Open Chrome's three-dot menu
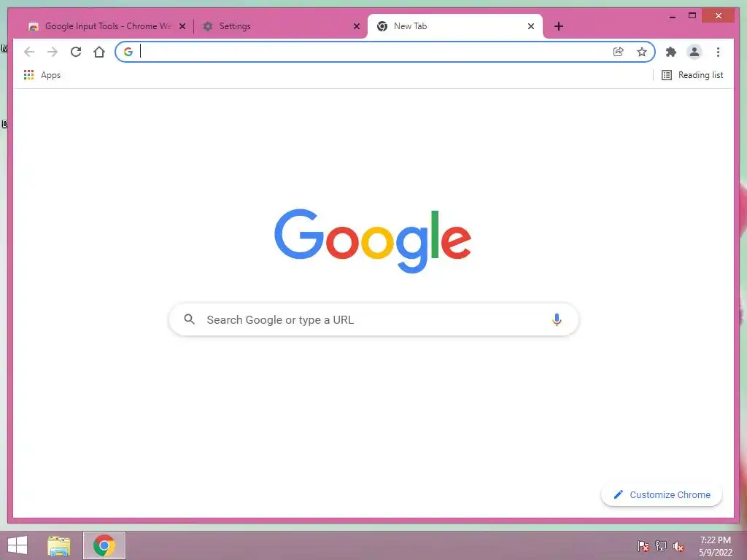The height and width of the screenshot is (560, 747). point(718,52)
